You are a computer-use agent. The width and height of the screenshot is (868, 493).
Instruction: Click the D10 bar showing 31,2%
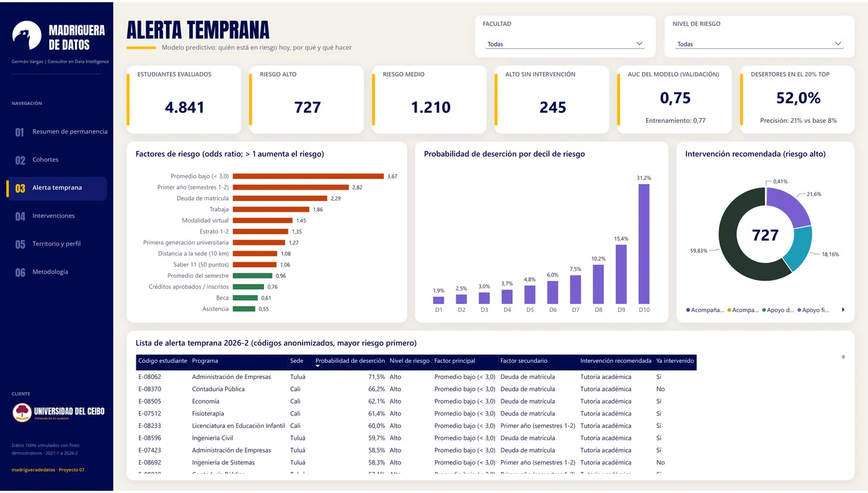pos(644,244)
